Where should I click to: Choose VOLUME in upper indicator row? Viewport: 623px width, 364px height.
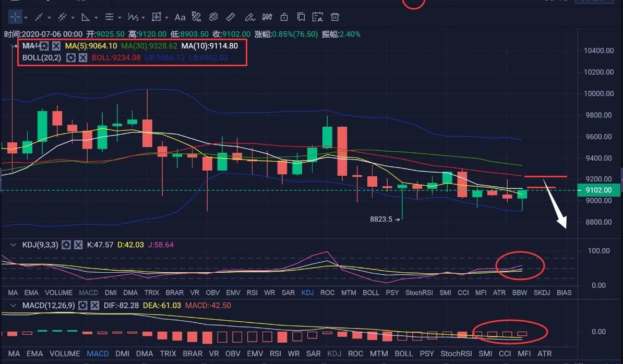(x=58, y=293)
